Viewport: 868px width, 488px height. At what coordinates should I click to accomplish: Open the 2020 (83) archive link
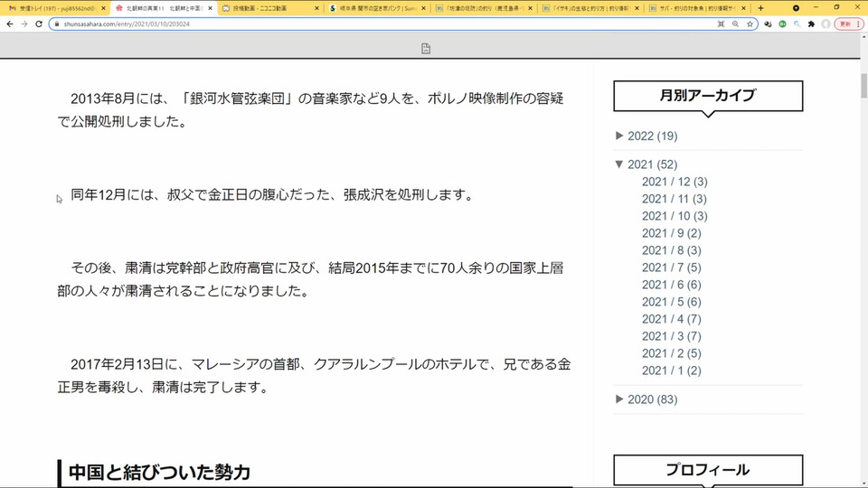click(652, 399)
